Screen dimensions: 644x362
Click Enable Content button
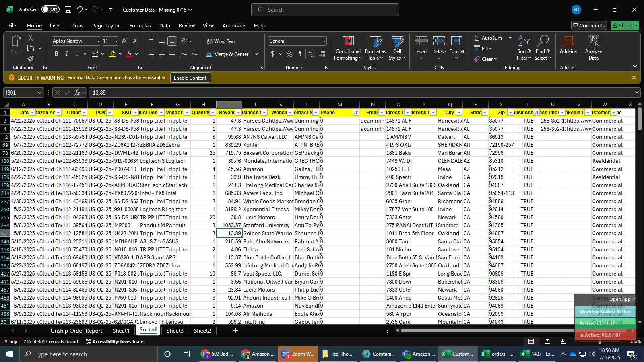190,78
